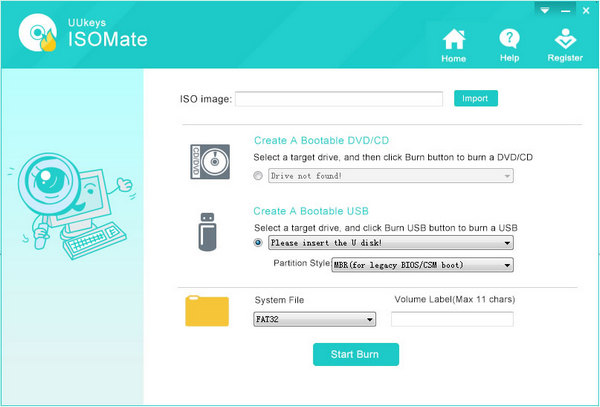Click the USB flash drive icon
600x407 pixels.
tap(207, 233)
